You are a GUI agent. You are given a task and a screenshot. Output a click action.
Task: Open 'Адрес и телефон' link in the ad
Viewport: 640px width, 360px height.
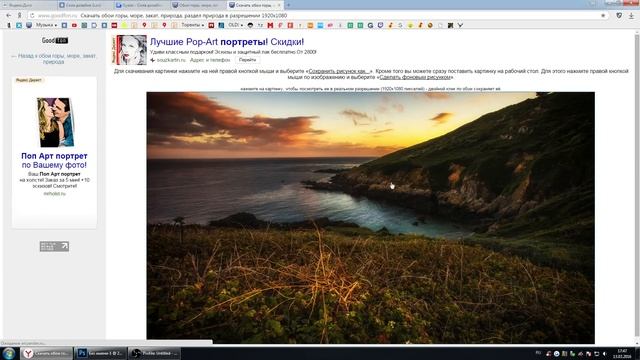pyautogui.click(x=210, y=60)
